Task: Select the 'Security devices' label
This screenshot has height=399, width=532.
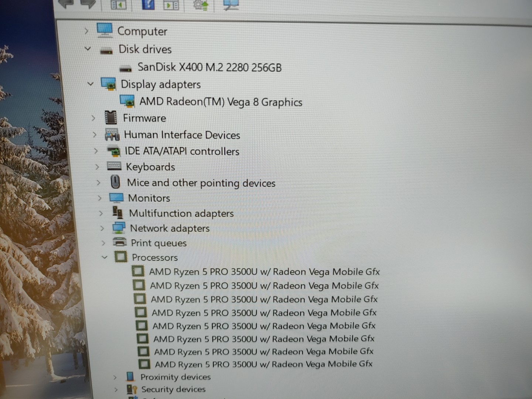Action: pyautogui.click(x=173, y=389)
